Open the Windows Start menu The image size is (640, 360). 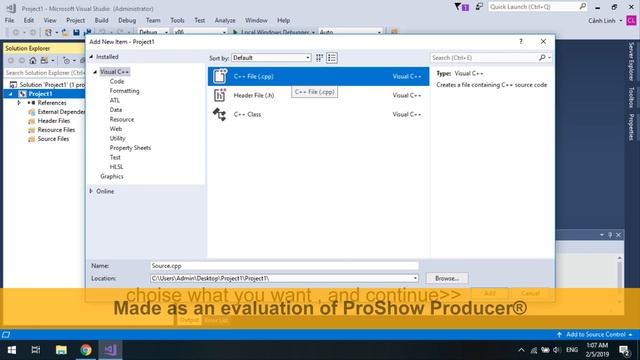(x=12, y=350)
